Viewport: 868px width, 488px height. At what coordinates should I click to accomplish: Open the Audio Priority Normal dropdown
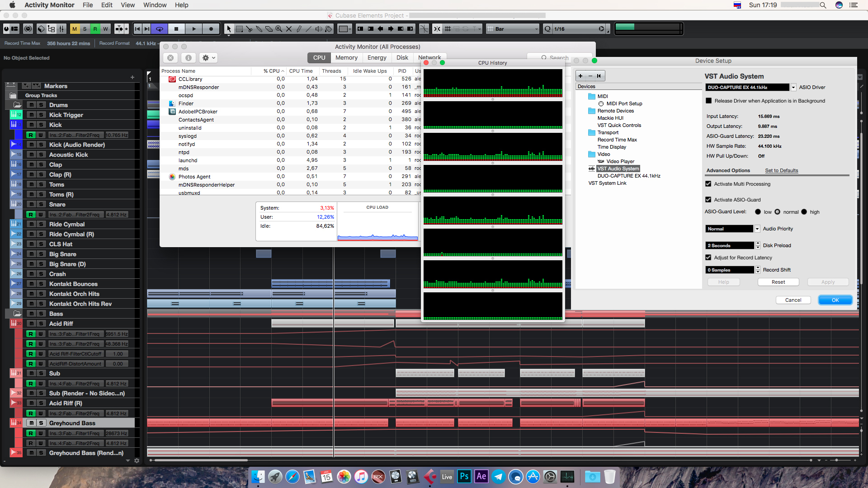[757, 229]
